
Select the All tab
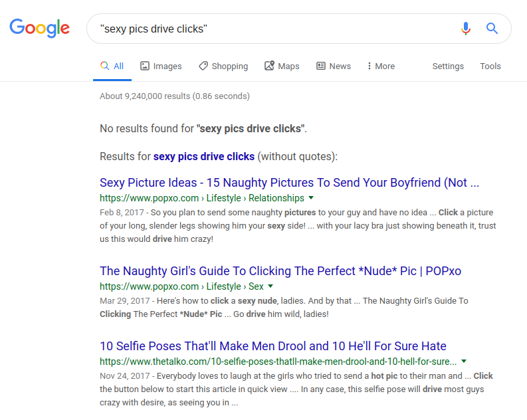112,66
